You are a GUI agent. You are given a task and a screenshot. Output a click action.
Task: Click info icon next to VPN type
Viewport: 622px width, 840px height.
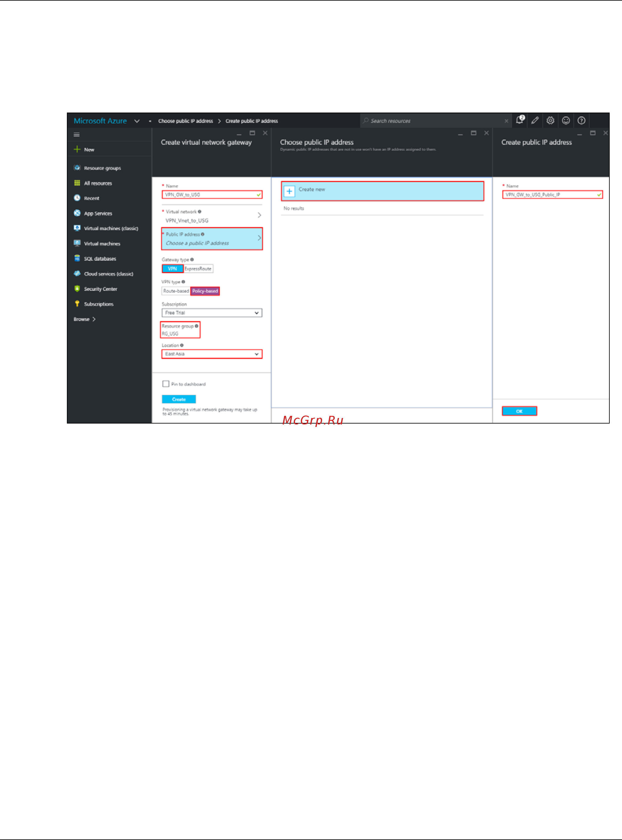tap(183, 282)
